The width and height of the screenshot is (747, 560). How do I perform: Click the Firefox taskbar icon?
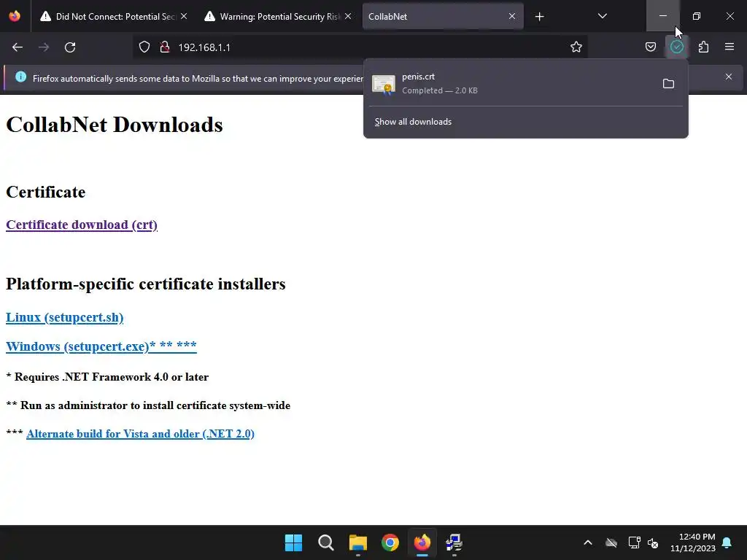pos(422,542)
